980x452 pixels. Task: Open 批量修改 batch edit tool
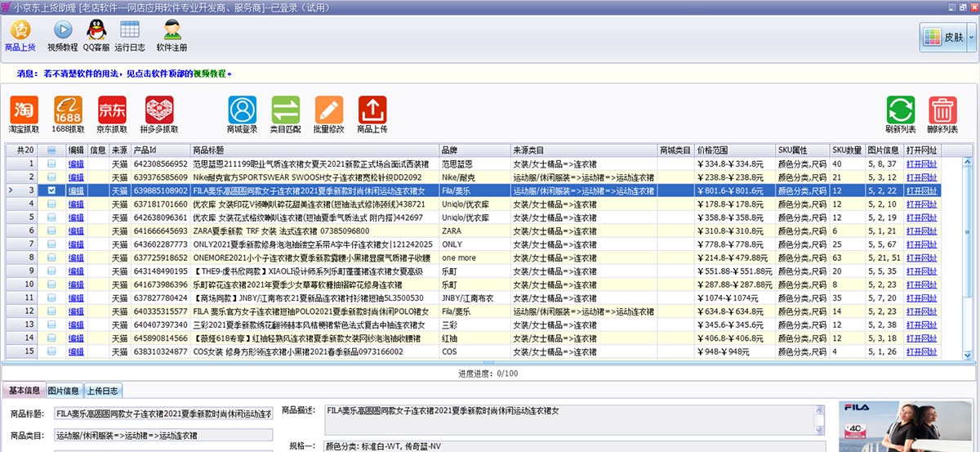pos(329,110)
